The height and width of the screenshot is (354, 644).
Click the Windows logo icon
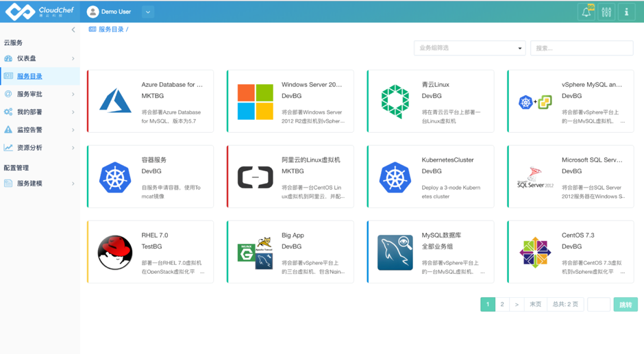coord(255,102)
